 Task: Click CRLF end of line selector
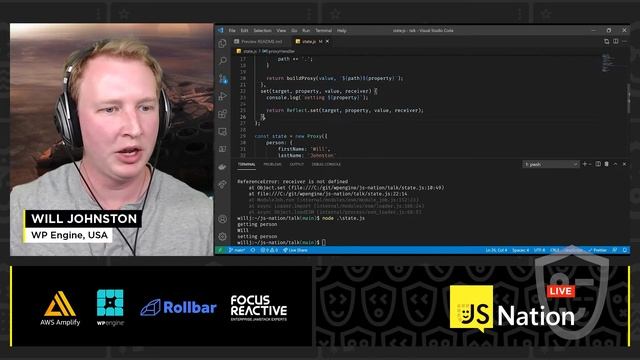point(555,250)
